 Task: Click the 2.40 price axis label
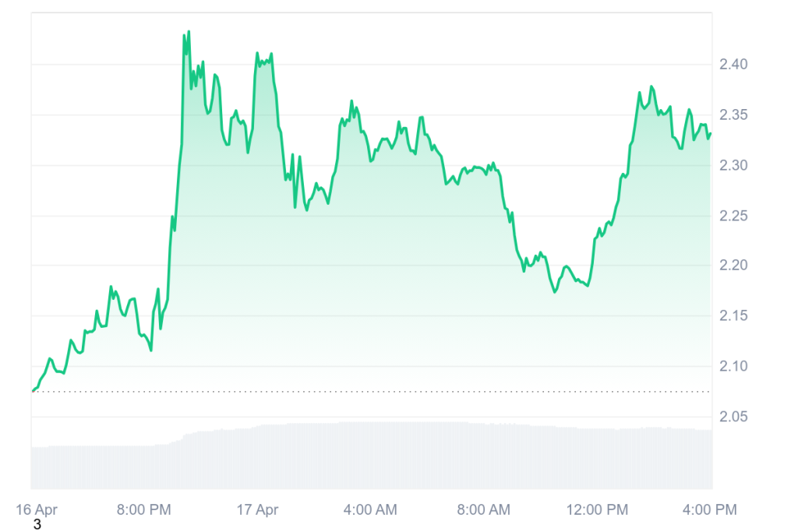pyautogui.click(x=733, y=65)
